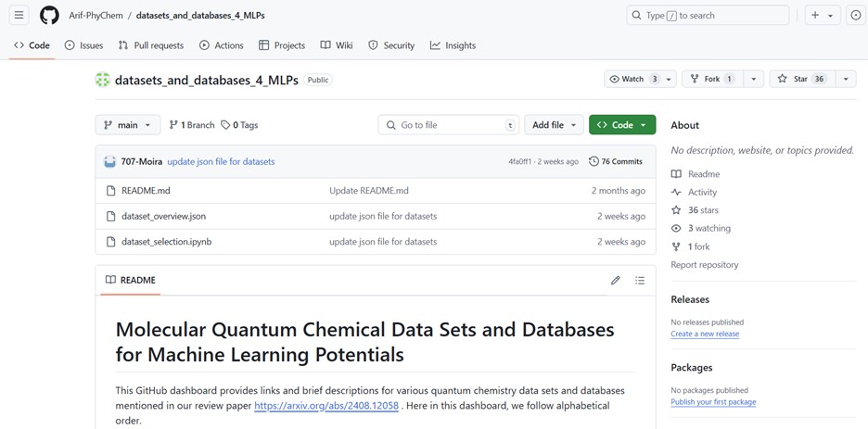Open the Arif-PhyChem owner link
This screenshot has height=429, width=868.
[x=96, y=16]
